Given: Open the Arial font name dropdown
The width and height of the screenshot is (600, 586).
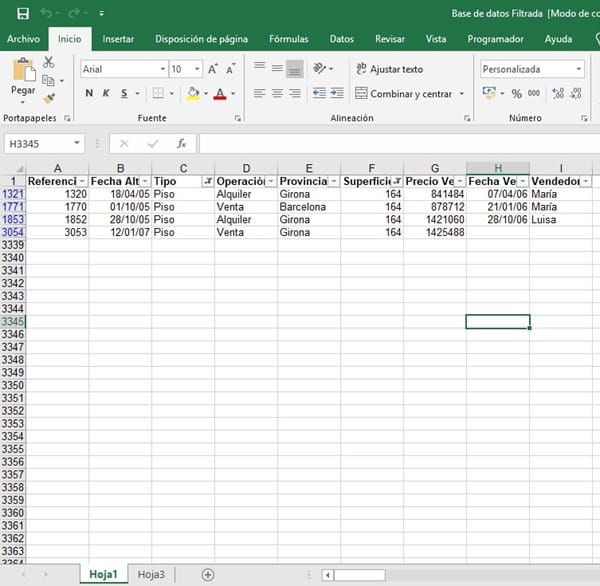Looking at the screenshot, I should [x=163, y=69].
